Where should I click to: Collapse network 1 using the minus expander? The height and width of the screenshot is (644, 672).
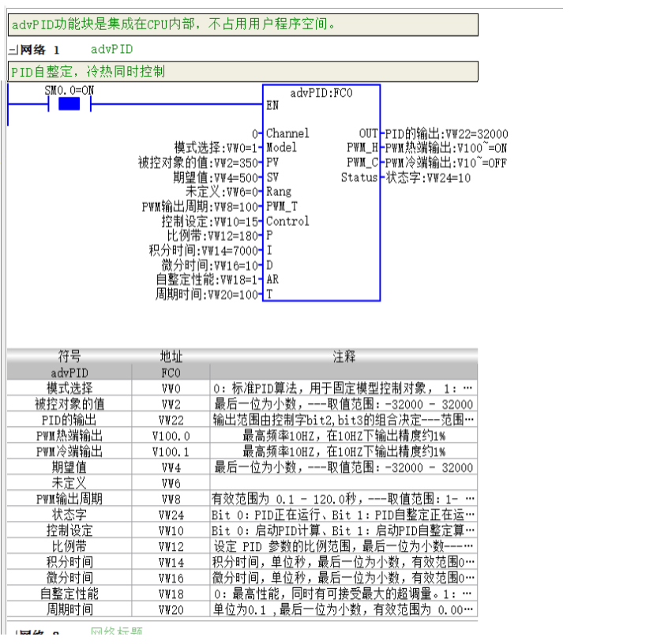13,50
